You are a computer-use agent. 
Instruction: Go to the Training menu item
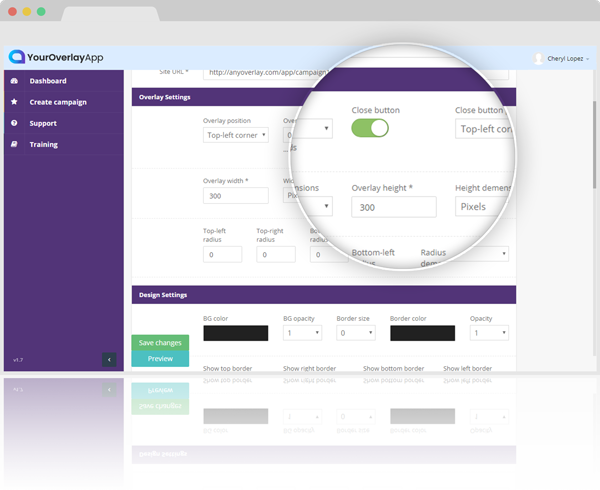pyautogui.click(x=43, y=144)
